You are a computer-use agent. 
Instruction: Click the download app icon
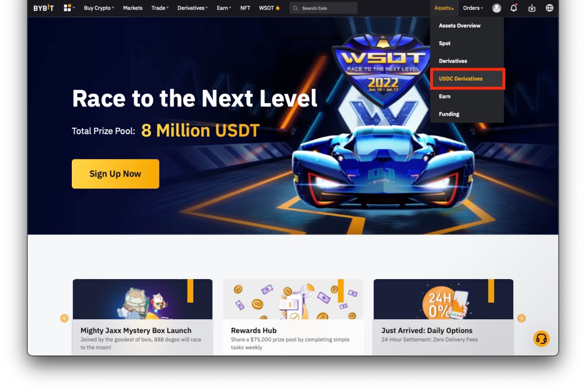coord(532,8)
